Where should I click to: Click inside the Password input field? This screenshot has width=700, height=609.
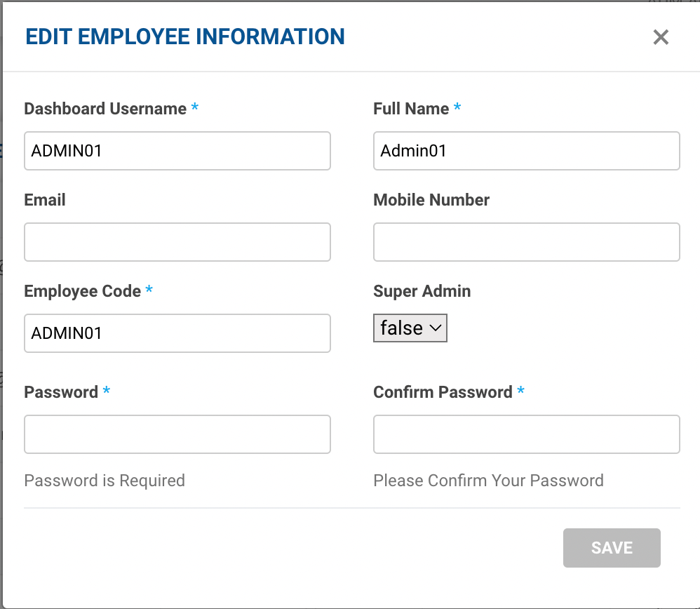(177, 434)
